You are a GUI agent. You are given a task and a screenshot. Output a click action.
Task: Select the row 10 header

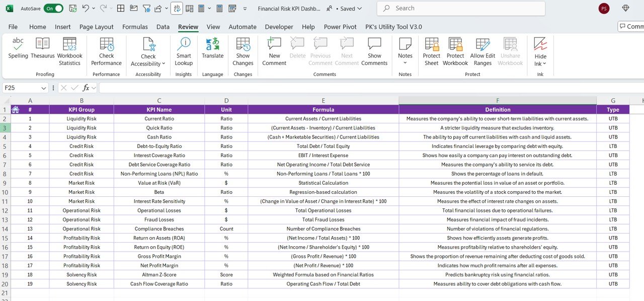click(x=5, y=192)
